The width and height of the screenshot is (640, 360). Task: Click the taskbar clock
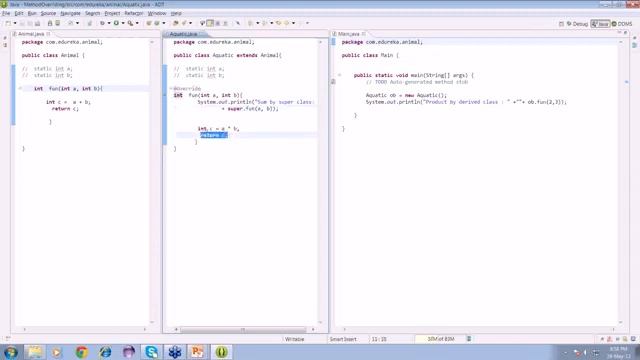618,352
